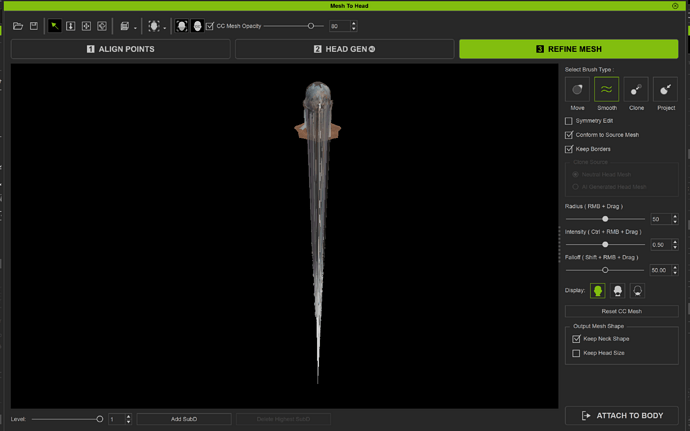Click the Falloff slider handle
Viewport: 690px width, 431px height.
[605, 270]
